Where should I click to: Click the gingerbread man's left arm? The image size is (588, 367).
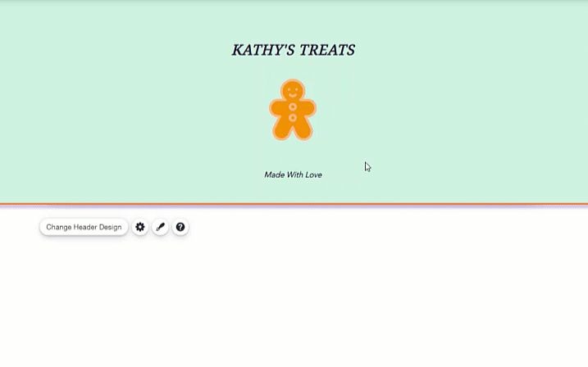(x=276, y=107)
